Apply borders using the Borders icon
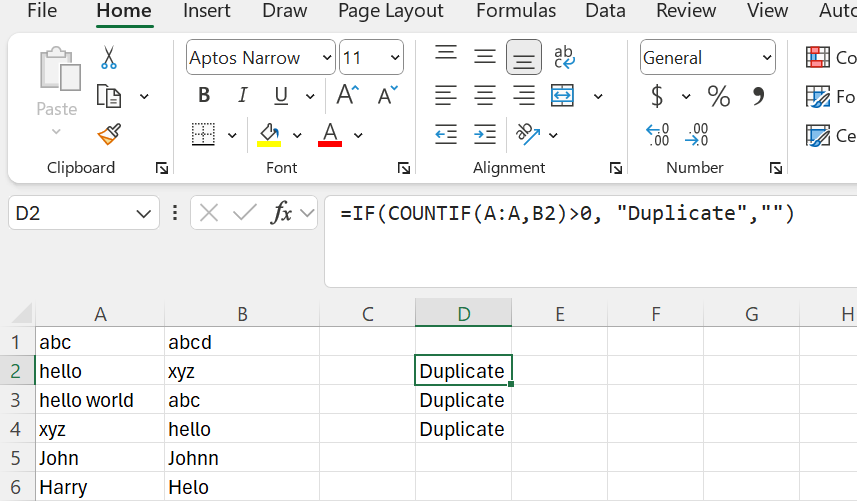Viewport: 857px width, 501px height. point(203,134)
